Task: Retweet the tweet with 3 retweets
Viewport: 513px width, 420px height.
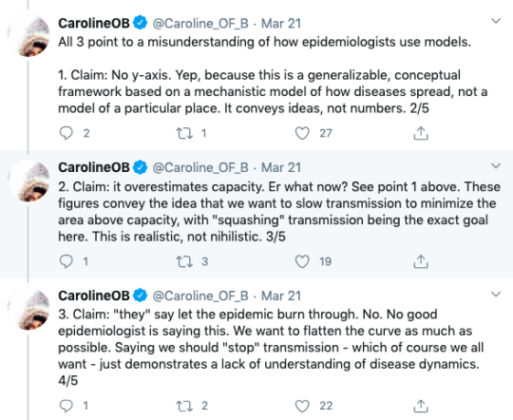Action: (184, 261)
